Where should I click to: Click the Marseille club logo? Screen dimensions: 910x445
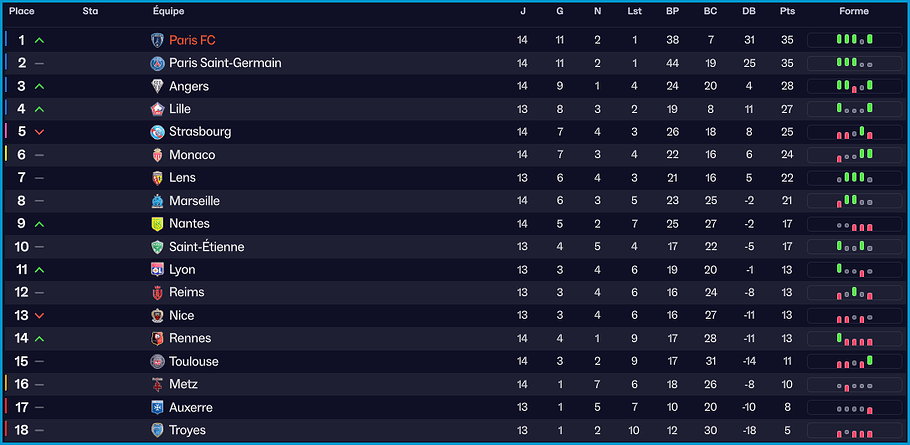[157, 201]
